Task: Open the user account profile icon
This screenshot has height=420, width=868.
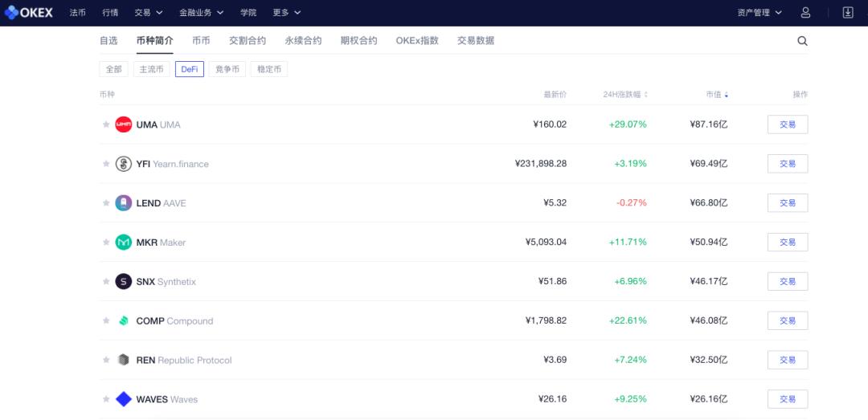Action: point(805,12)
